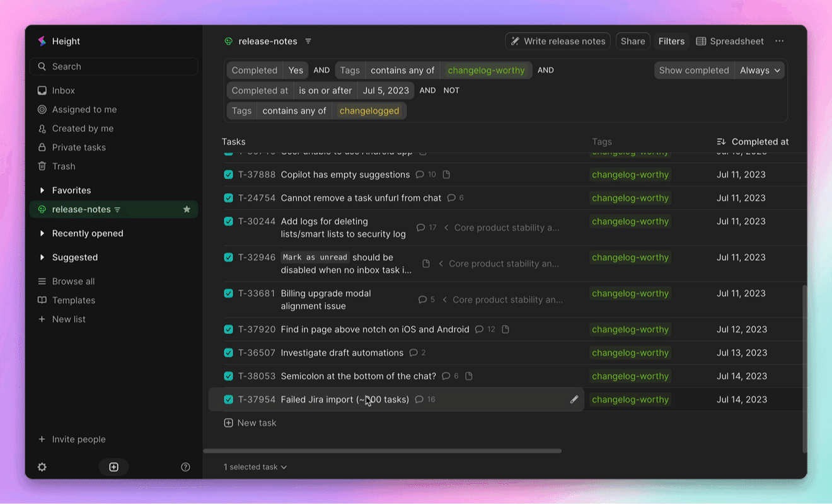Click the help question mark icon
The width and height of the screenshot is (832, 504).
[185, 467]
